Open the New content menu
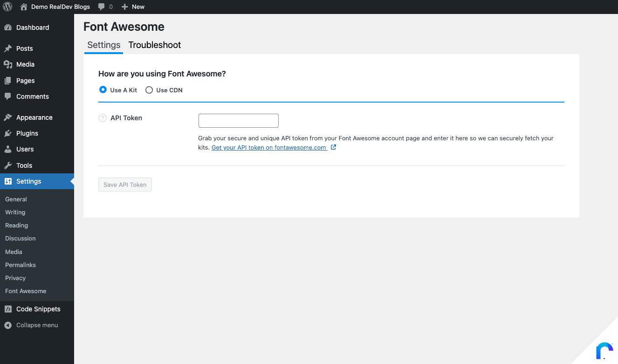 click(x=133, y=7)
